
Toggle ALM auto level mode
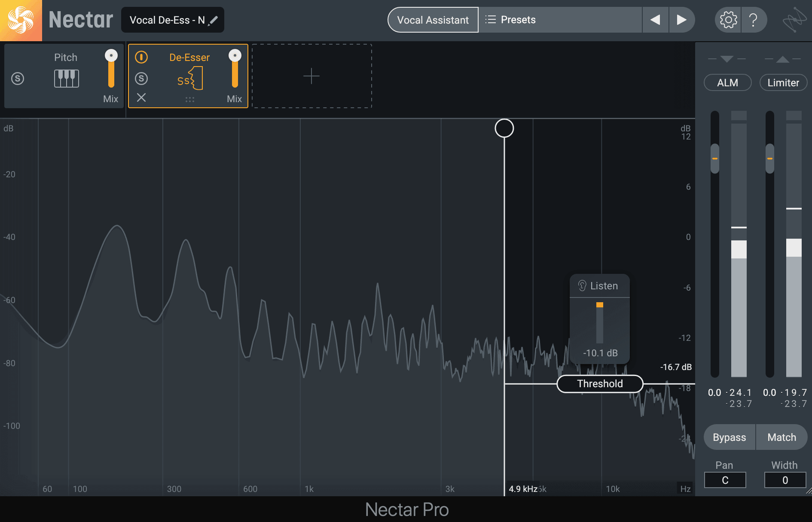tap(727, 83)
